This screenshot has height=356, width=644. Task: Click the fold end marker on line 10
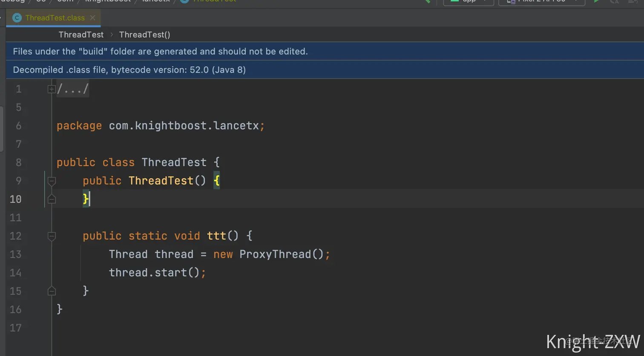[52, 199]
